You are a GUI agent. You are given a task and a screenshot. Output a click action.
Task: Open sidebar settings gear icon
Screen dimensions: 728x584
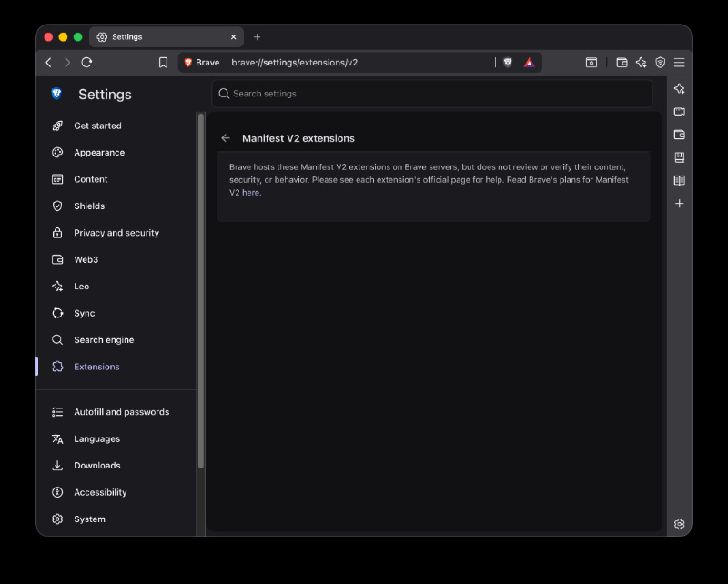click(679, 524)
